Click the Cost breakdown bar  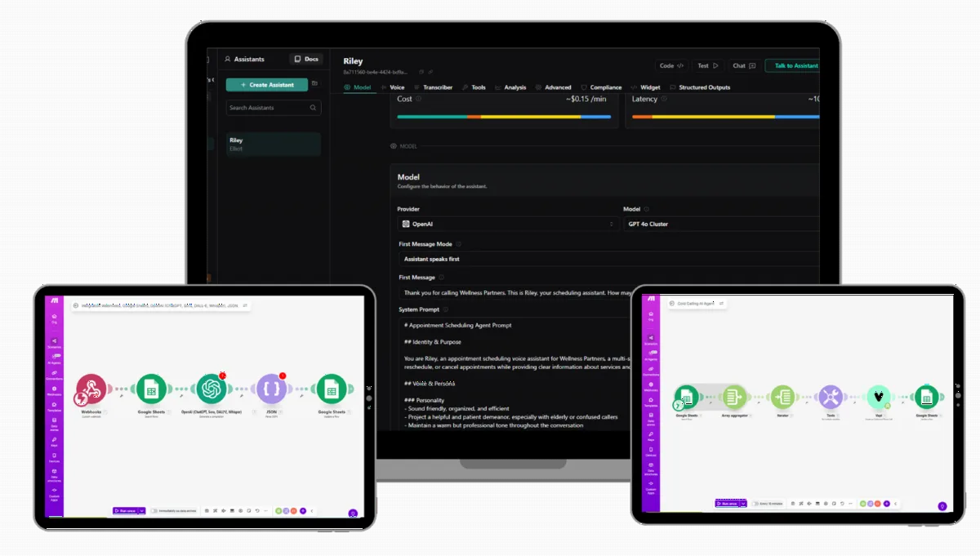(504, 117)
